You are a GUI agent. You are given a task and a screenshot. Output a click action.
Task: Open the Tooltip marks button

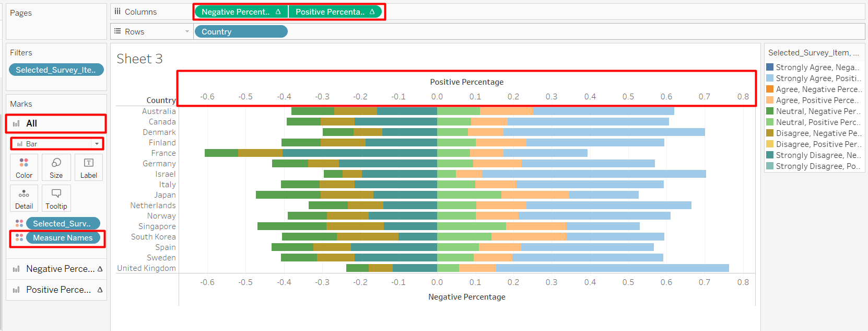pos(56,198)
